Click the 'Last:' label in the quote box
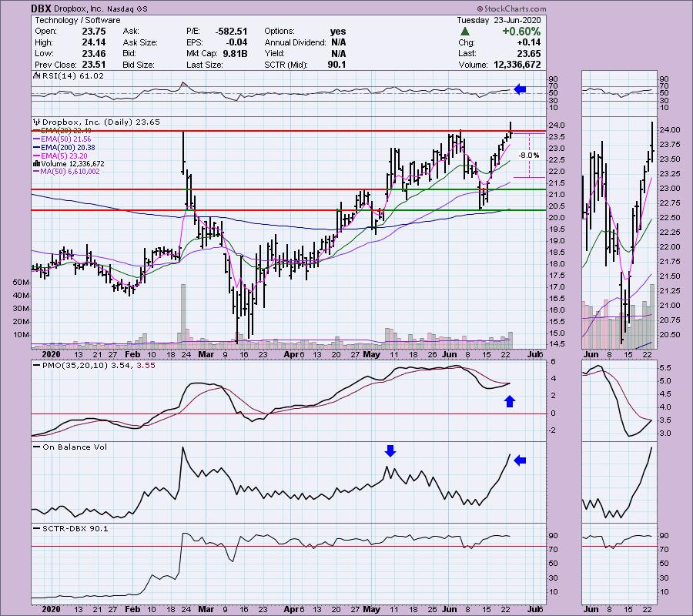Image resolution: width=693 pixels, height=616 pixels. point(467,53)
